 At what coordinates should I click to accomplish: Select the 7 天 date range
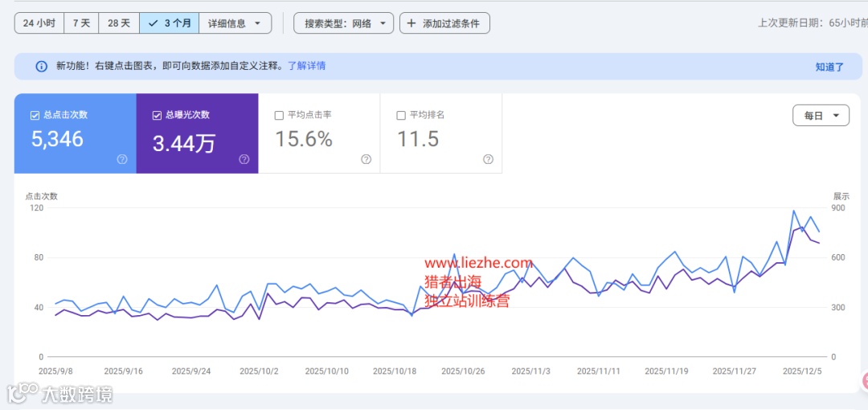[81, 24]
